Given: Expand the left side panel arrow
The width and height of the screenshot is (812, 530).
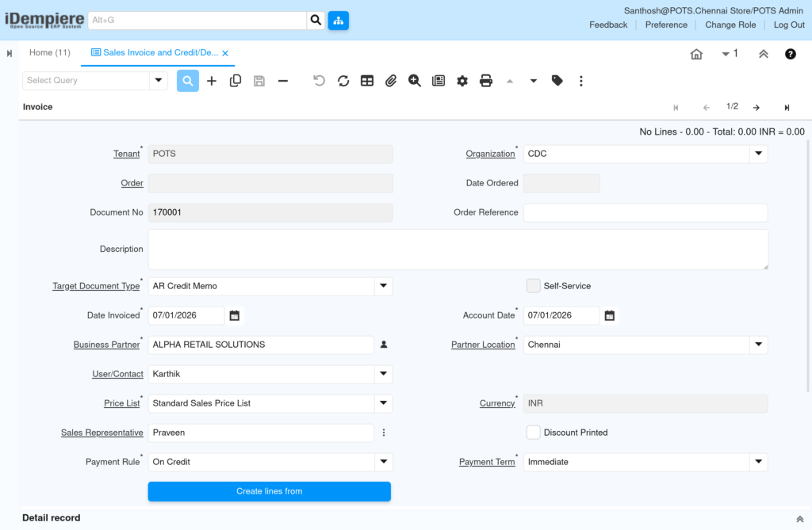Looking at the screenshot, I should pos(10,53).
